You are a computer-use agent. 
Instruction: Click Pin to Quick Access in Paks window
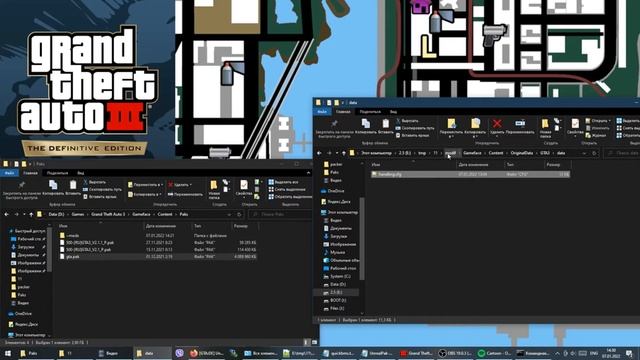point(22,190)
